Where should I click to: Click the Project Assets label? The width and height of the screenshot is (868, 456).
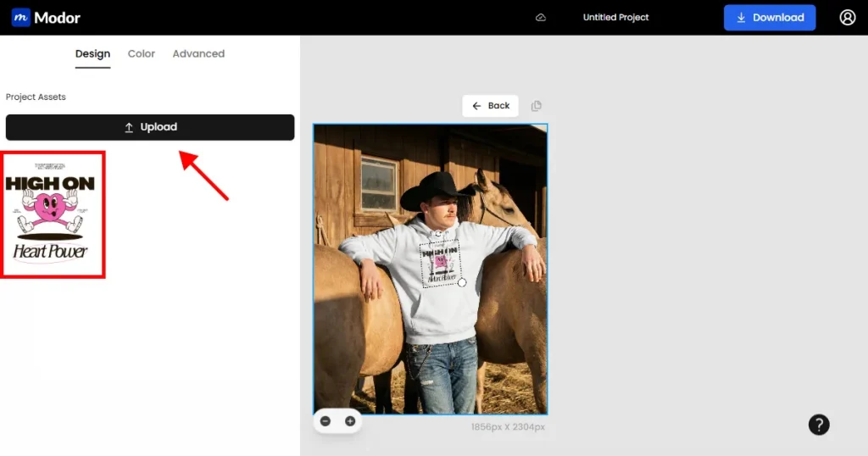(x=36, y=97)
